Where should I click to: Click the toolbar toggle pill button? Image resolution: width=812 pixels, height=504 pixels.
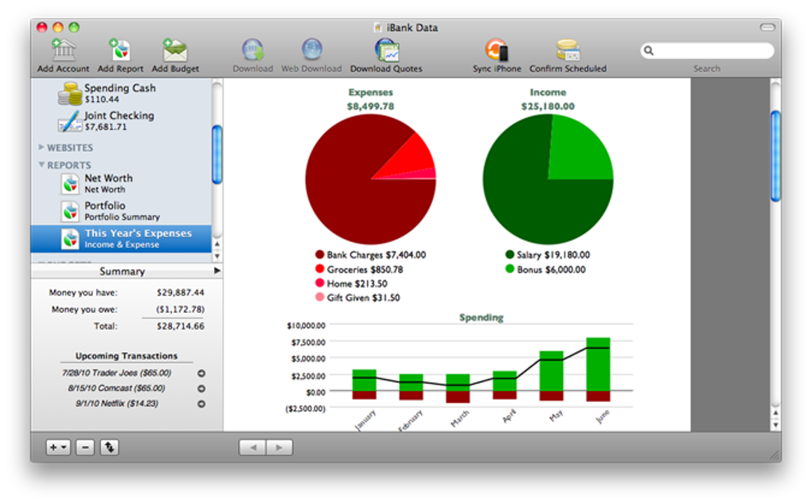coord(767,27)
